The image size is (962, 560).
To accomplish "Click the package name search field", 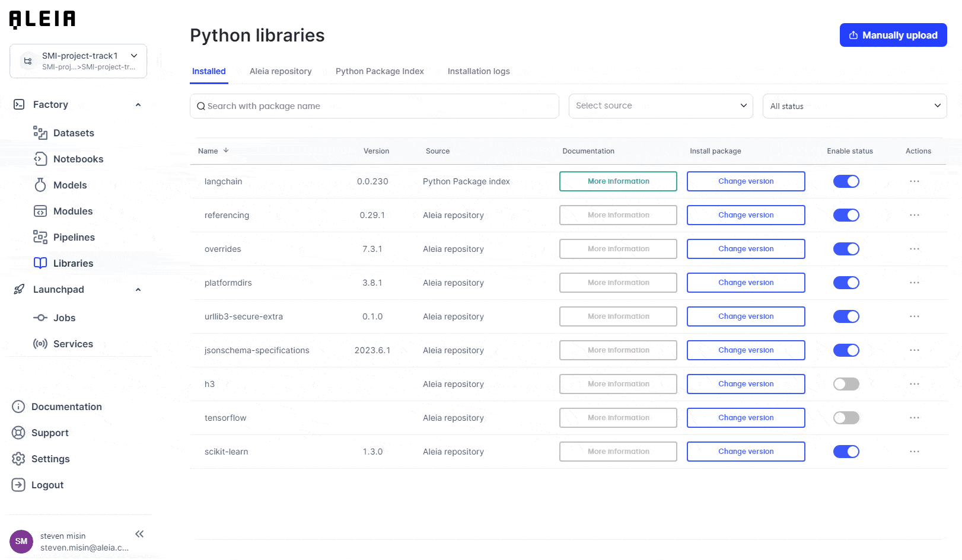I will tap(374, 106).
